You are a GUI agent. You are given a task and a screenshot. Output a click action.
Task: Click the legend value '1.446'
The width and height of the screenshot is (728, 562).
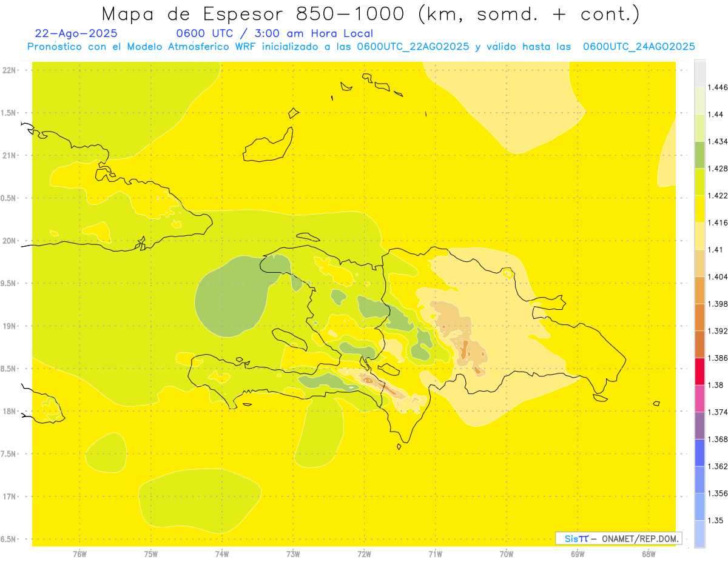[717, 87]
